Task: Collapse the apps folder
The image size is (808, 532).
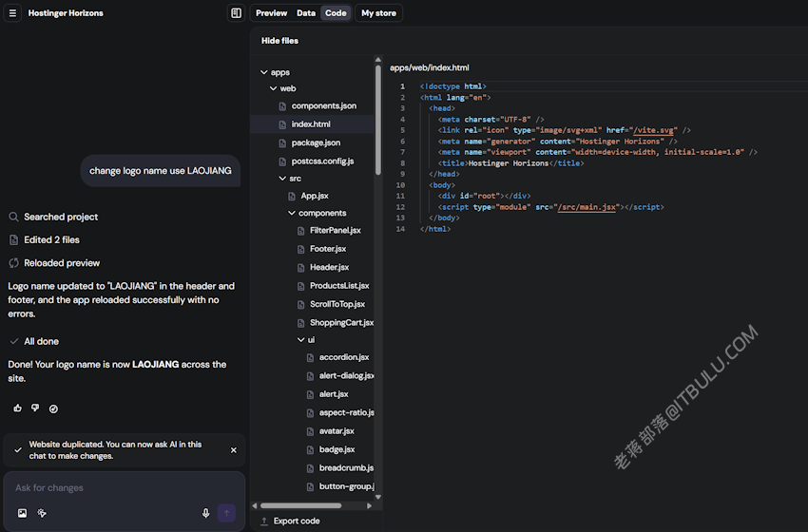Action: tap(264, 72)
